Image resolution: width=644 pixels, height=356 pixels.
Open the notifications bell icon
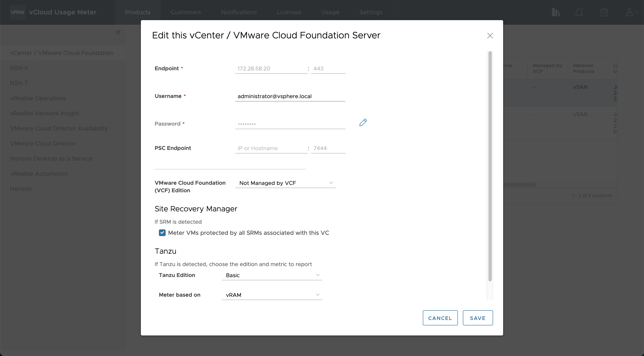tap(579, 12)
